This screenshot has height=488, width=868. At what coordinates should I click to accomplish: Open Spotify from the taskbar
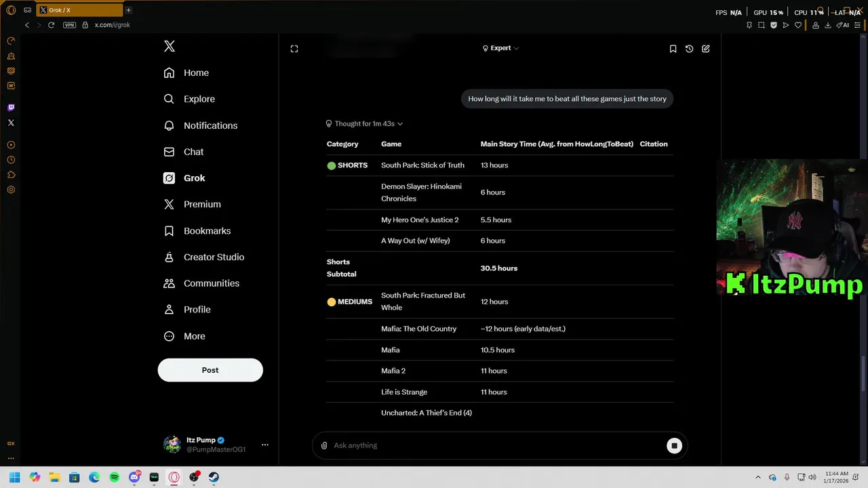coord(115,477)
